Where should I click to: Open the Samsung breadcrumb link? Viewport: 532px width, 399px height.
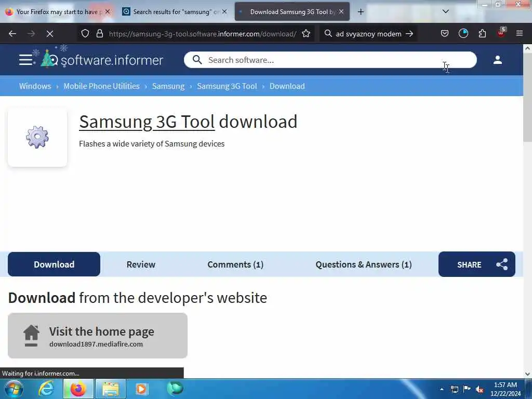pyautogui.click(x=168, y=86)
